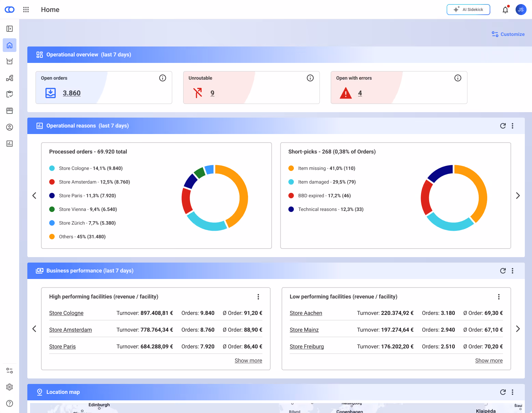Viewport: 532px width, 413px height.
Task: Click the Store Amsterdam red legend dot
Action: pyautogui.click(x=52, y=182)
